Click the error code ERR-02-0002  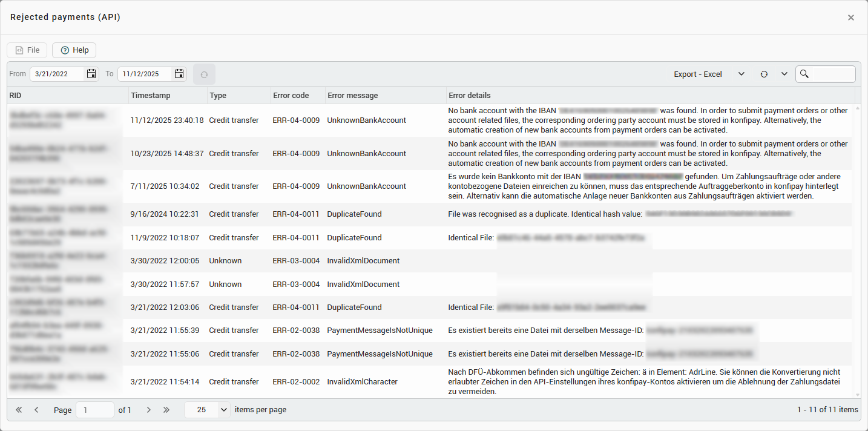[296, 382]
